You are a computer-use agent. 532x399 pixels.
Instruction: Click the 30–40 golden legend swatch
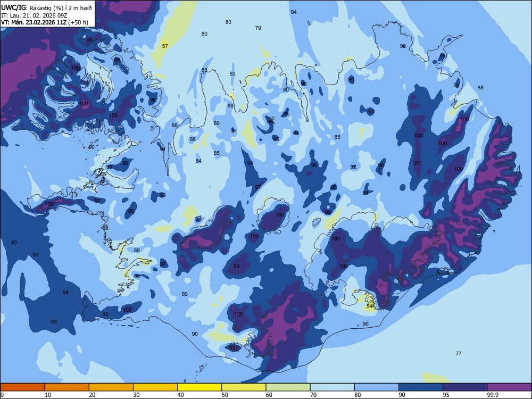point(155,387)
